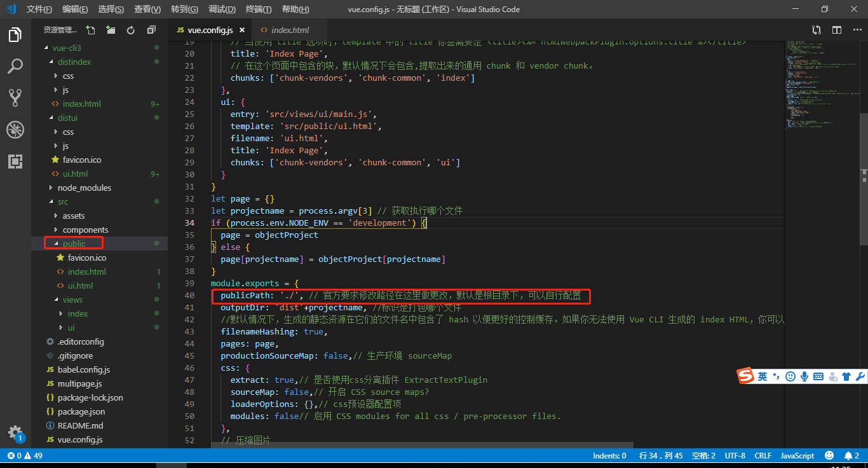Open babel.config.js in explorer
868x468 pixels.
[x=83, y=369]
